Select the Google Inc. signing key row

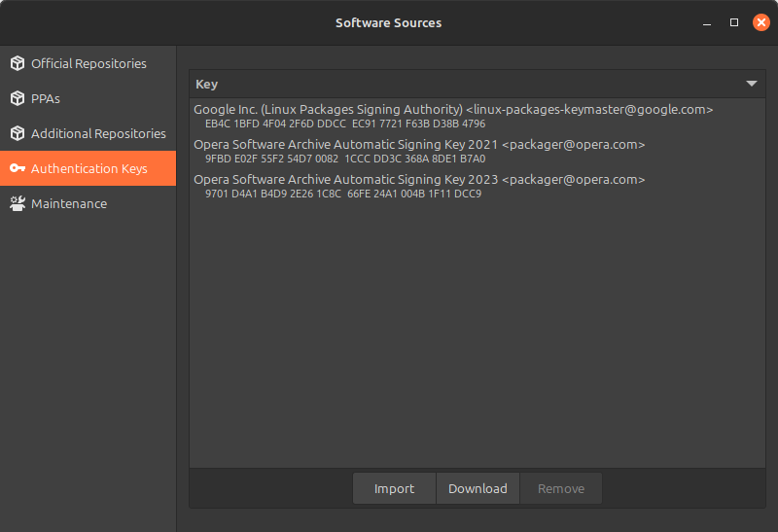[477, 116]
